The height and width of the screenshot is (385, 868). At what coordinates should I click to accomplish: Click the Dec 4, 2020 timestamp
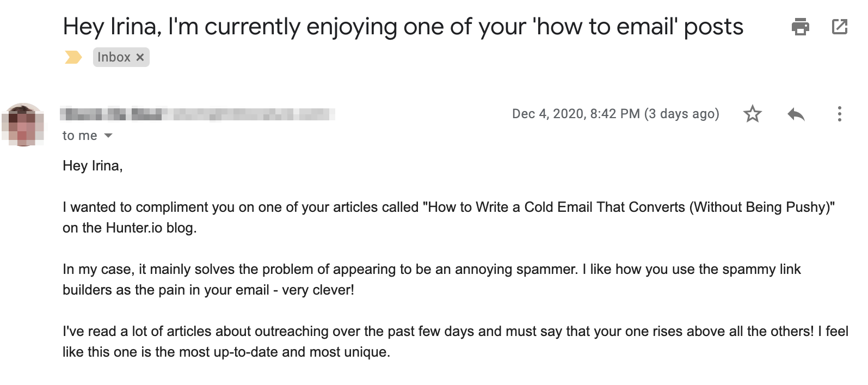click(x=615, y=114)
